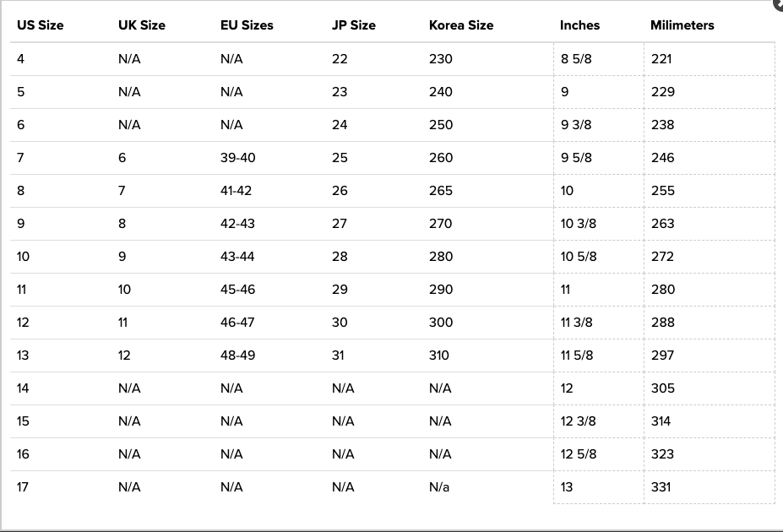Screen dimensions: 783x532
Task: Select the 8 5/8 inches cell
Action: coord(575,59)
